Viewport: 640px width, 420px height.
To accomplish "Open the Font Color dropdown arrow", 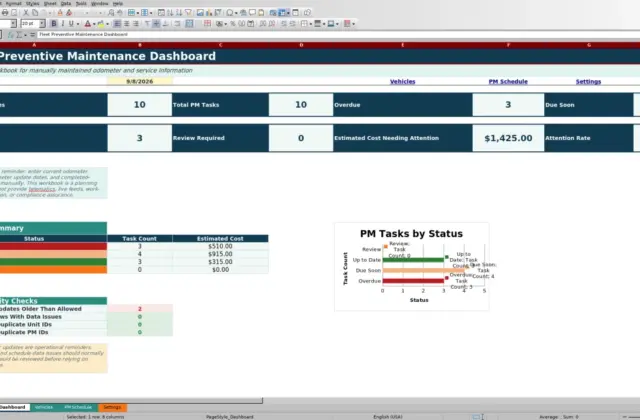I will tap(94, 24).
